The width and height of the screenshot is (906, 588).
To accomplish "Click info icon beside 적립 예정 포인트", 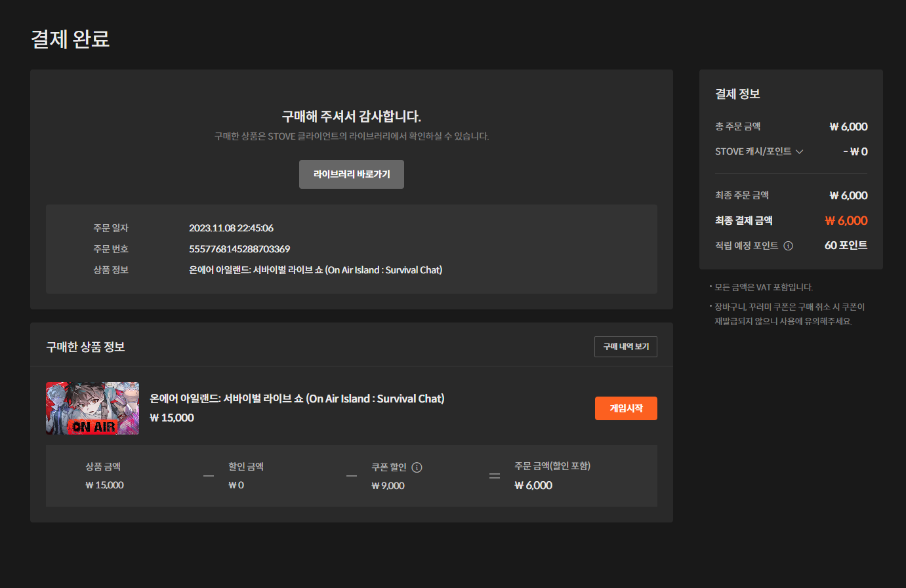I will [789, 246].
